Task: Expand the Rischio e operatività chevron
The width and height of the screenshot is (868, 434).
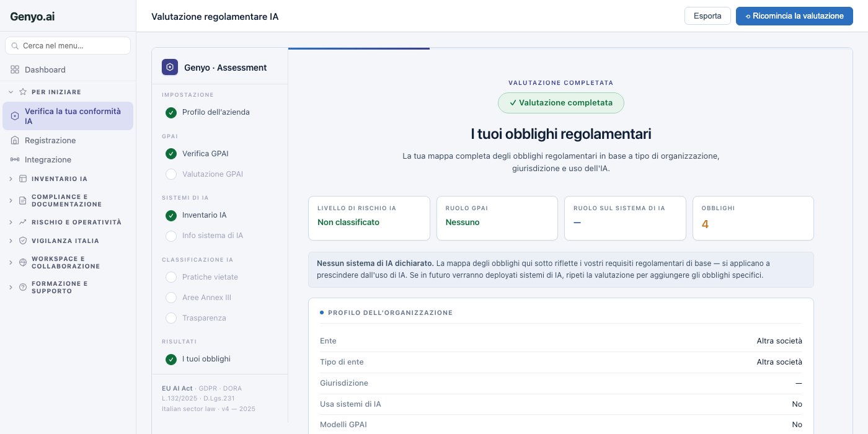Action: tap(11, 222)
